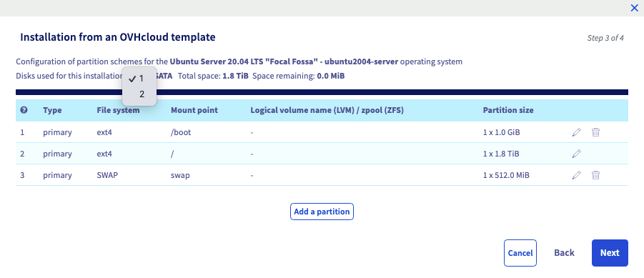
Task: Go Back to the previous step
Action: pyautogui.click(x=565, y=253)
